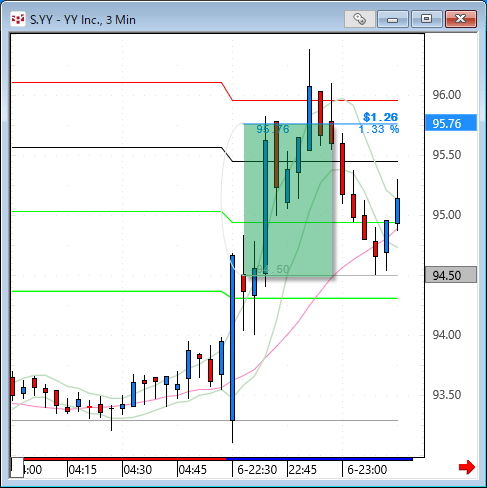Click the $1.26 measurement label
Image resolution: width=487 pixels, height=488 pixels.
[x=380, y=117]
